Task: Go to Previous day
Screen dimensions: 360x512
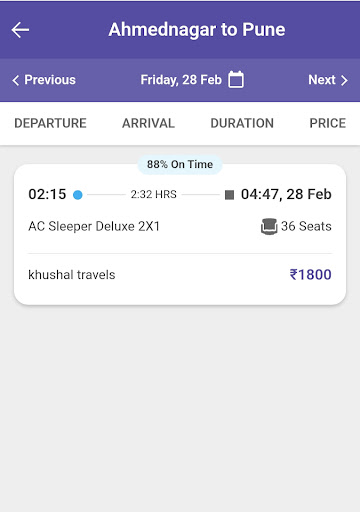Action: 44,80
